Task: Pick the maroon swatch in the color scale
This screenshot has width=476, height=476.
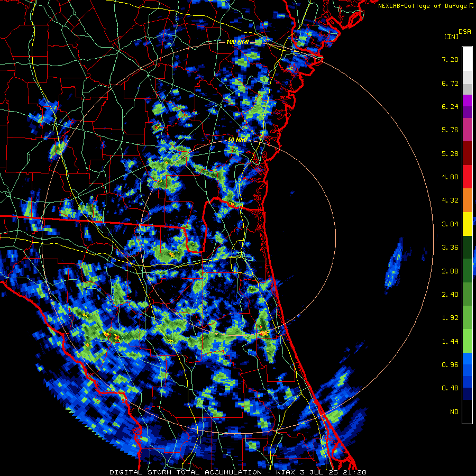Action: [x=467, y=153]
